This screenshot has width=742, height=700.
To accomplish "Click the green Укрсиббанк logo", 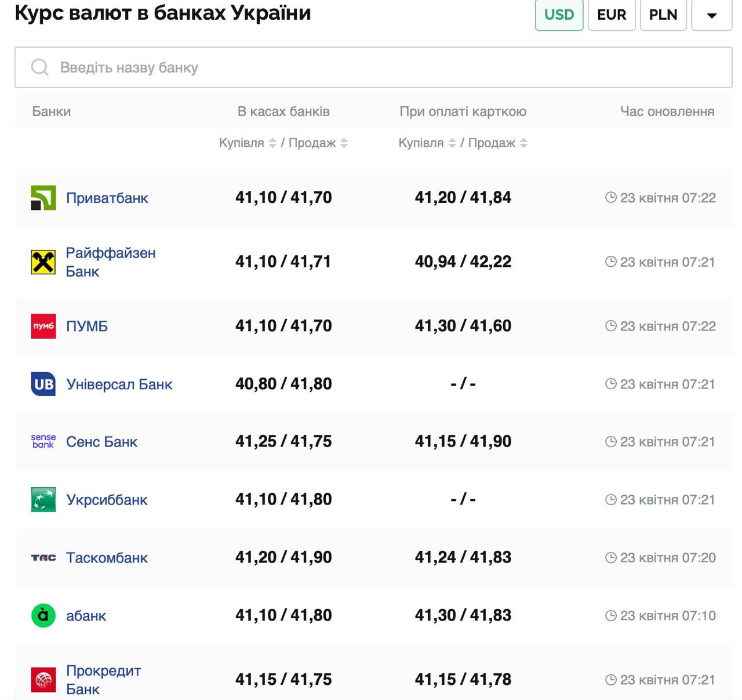I will (x=43, y=499).
